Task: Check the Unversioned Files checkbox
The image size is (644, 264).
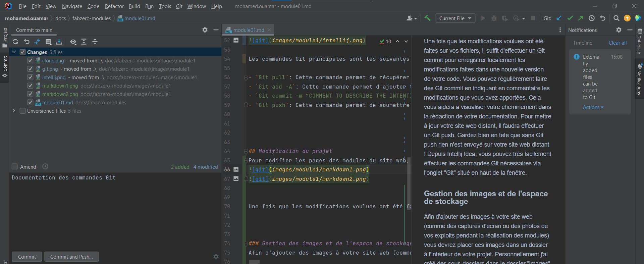Action: (23, 111)
